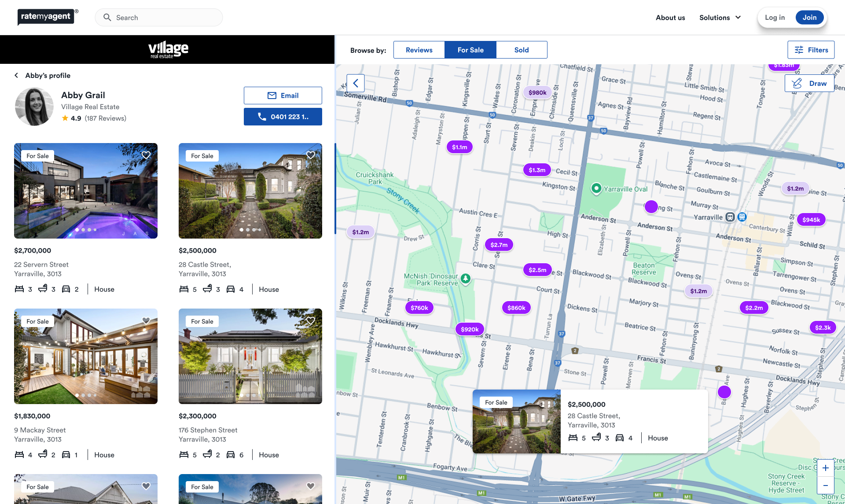Favorite the 28 Castle Street listing
This screenshot has width=845, height=504.
point(311,155)
